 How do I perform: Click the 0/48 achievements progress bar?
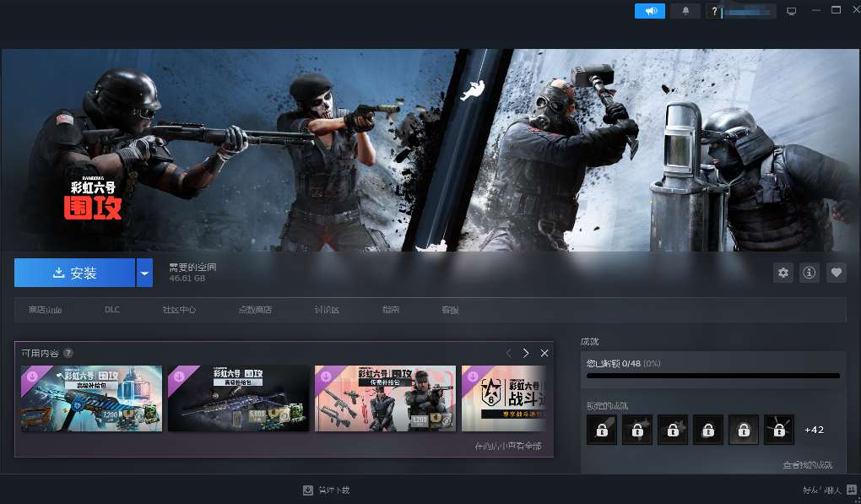pos(712,376)
